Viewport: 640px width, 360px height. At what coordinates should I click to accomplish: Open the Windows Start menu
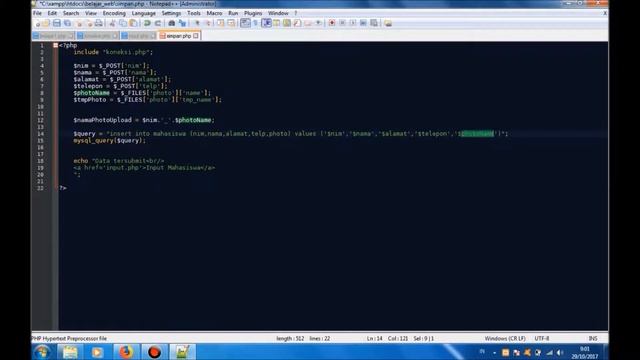coord(42,352)
